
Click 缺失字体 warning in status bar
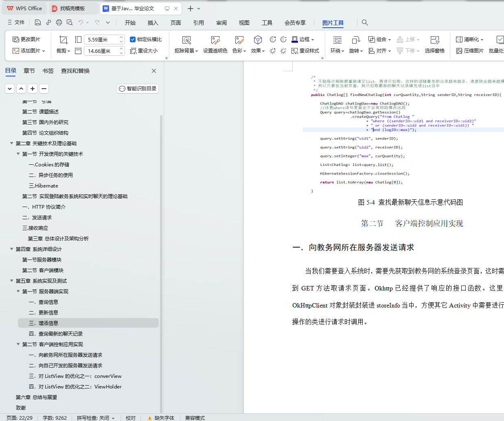pyautogui.click(x=161, y=418)
